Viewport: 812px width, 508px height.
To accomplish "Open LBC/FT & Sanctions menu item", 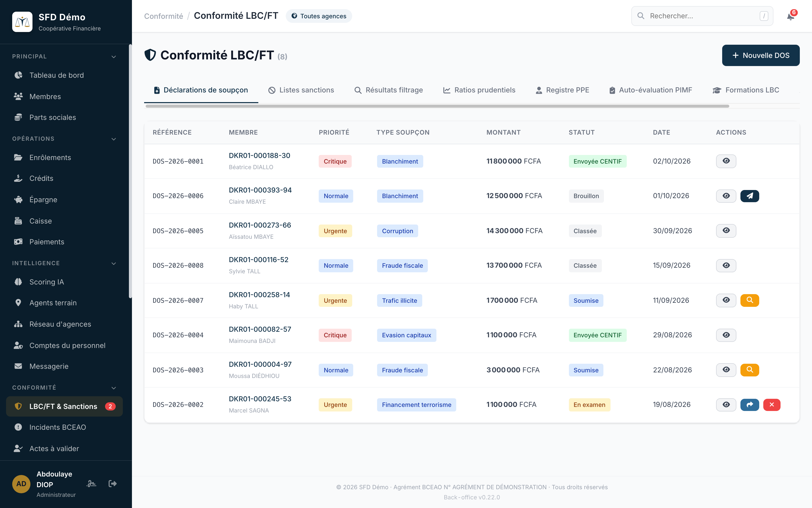I will point(64,406).
